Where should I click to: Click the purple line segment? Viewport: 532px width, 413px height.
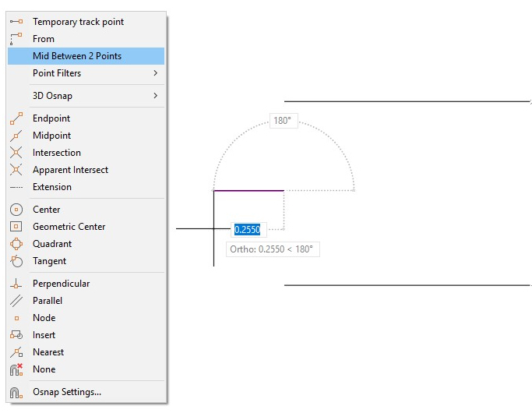[248, 191]
